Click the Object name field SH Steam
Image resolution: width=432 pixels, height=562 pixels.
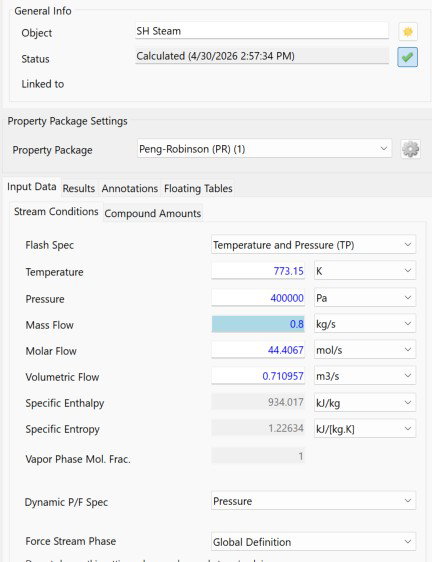262,31
